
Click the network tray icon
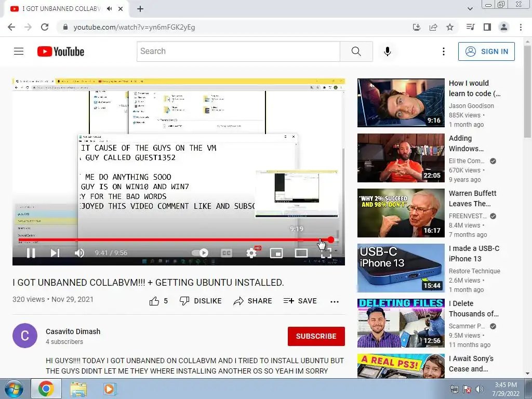[454, 389]
